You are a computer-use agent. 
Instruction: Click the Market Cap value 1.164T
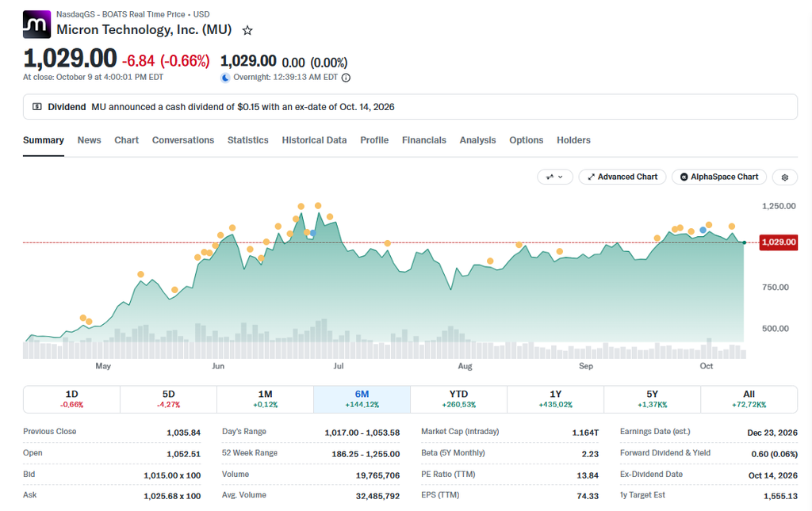click(x=585, y=433)
